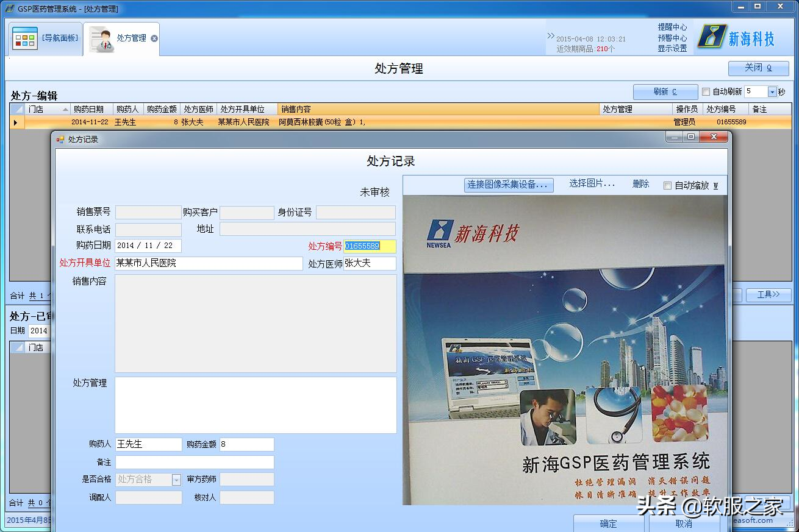Click the 连接图像采集设备 button
799x532 pixels.
(508, 185)
